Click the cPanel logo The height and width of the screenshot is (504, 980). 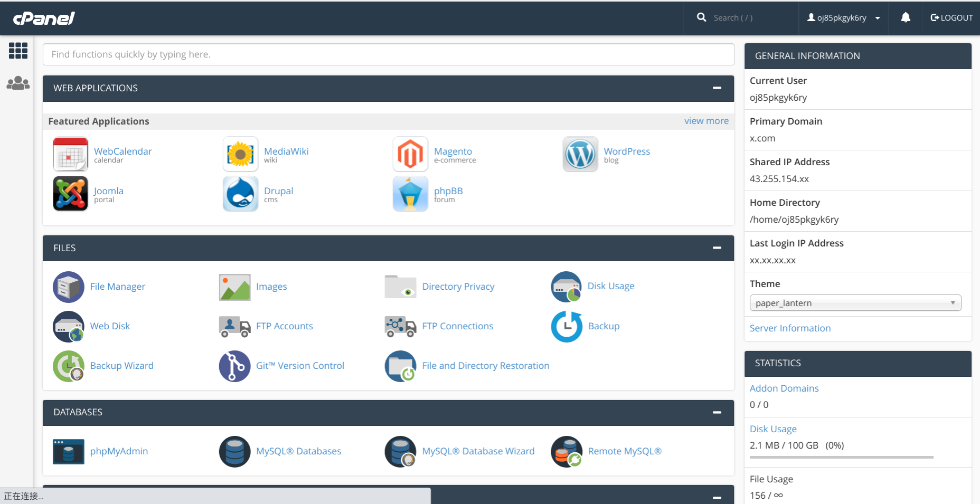[44, 18]
